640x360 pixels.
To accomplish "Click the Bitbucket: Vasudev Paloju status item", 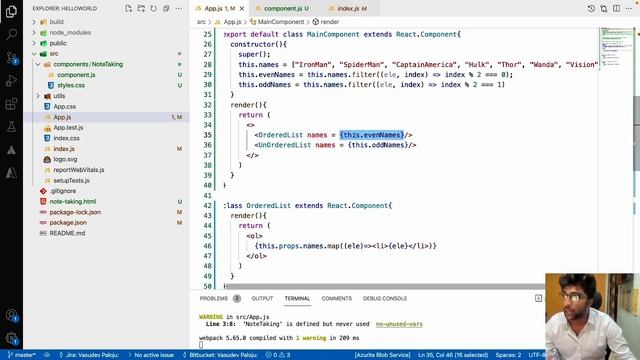I will (220, 355).
